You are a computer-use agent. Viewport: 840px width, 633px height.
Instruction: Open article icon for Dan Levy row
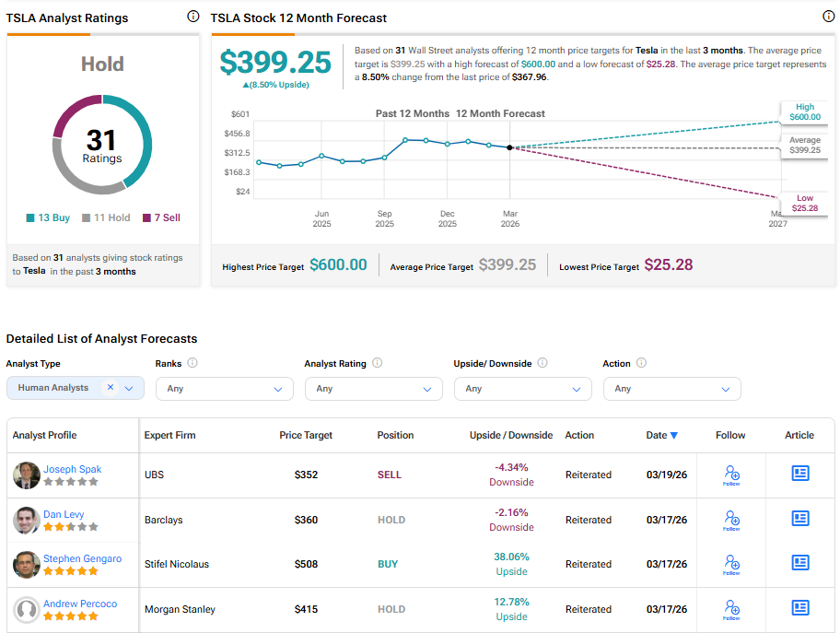(800, 519)
